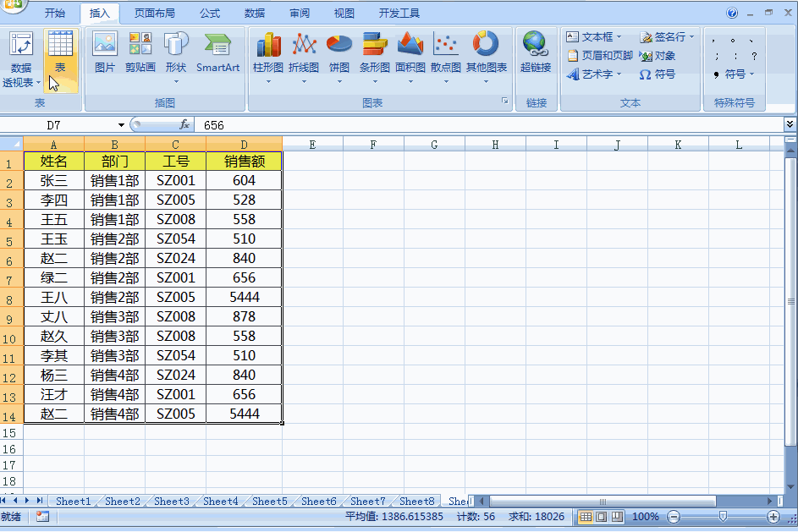Switch to Normal view in status bar
The width and height of the screenshot is (798, 532).
[x=586, y=518]
